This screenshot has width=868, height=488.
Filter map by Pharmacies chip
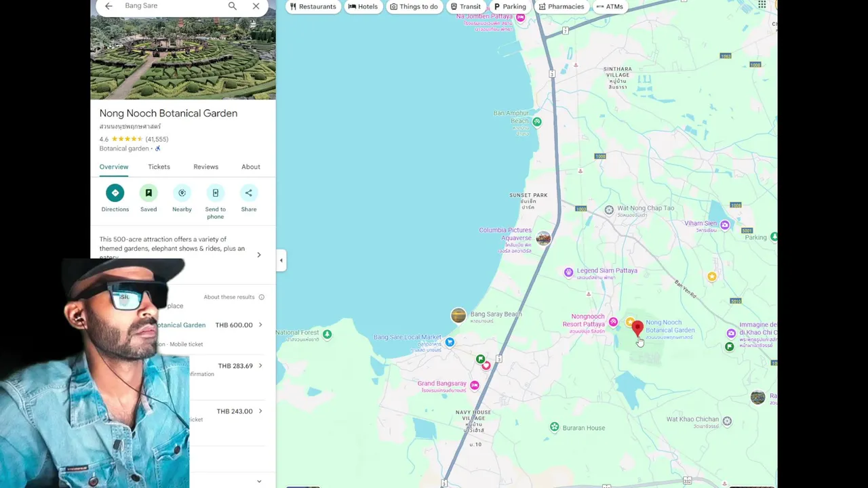(561, 7)
